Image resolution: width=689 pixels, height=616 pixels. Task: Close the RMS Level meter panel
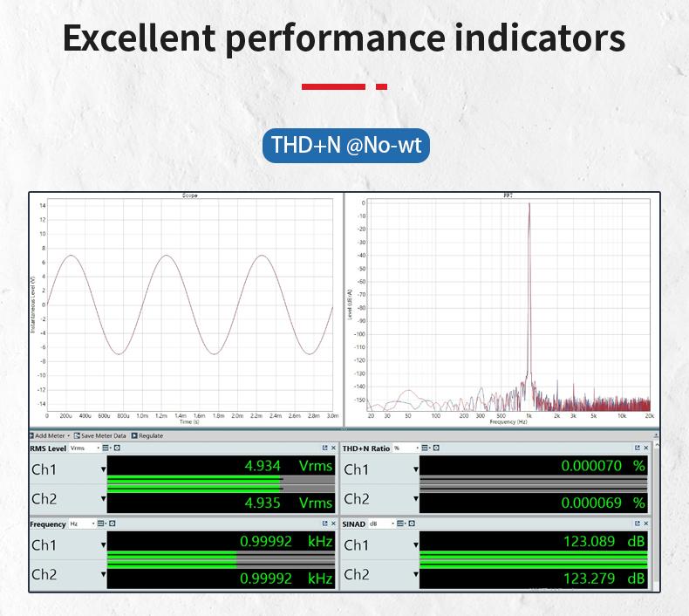[x=333, y=448]
